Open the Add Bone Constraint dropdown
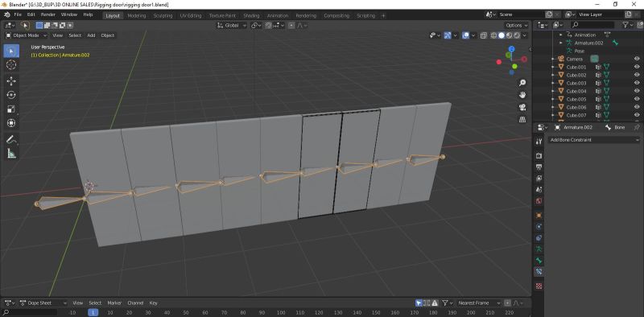Screen dimensions: 644x317 click(x=594, y=140)
